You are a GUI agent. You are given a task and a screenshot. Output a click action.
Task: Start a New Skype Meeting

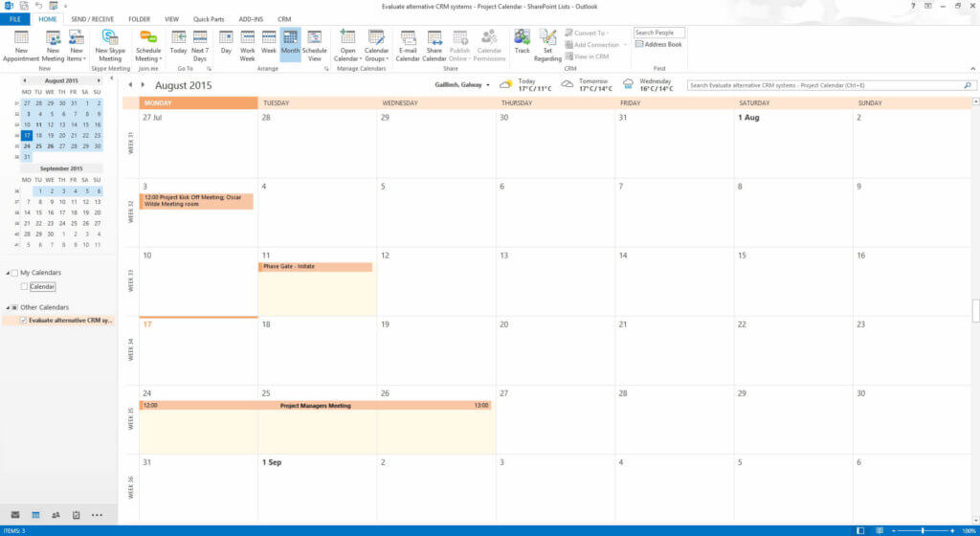[110, 44]
